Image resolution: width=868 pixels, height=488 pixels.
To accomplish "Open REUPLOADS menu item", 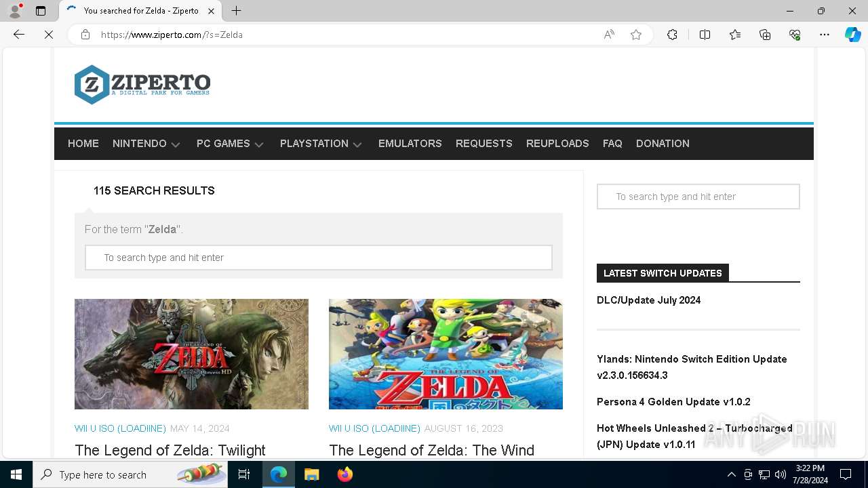I will [557, 144].
